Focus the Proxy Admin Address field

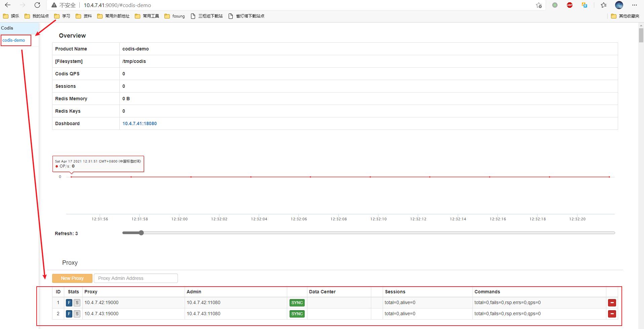[x=136, y=278]
